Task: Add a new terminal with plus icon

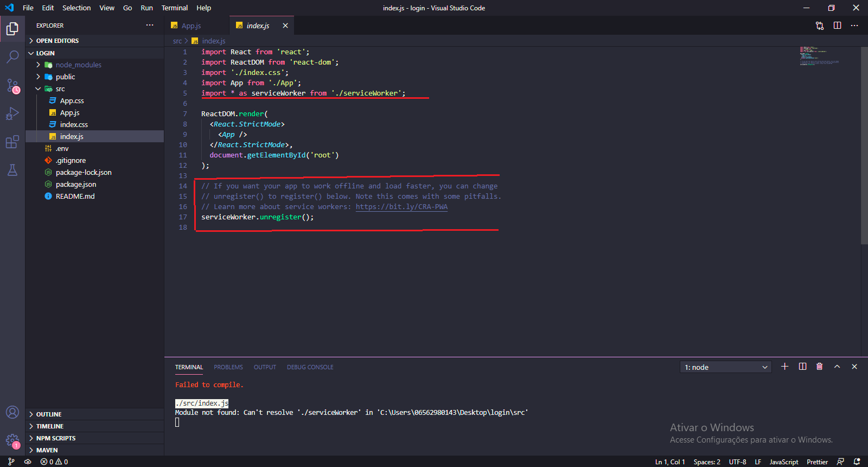Action: pyautogui.click(x=784, y=367)
